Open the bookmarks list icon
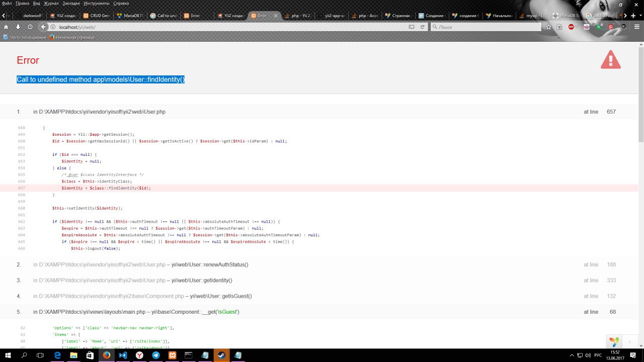The height and width of the screenshot is (362, 644). pyautogui.click(x=559, y=27)
